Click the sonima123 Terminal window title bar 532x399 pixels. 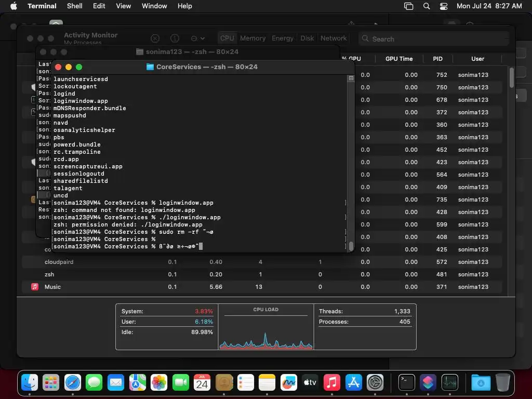click(188, 51)
